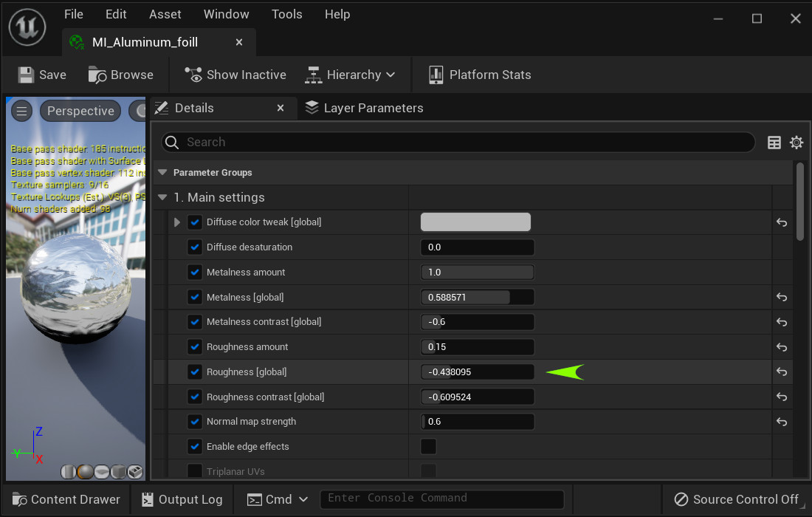Click the Save icon in toolbar
The image size is (812, 517).
[x=27, y=75]
